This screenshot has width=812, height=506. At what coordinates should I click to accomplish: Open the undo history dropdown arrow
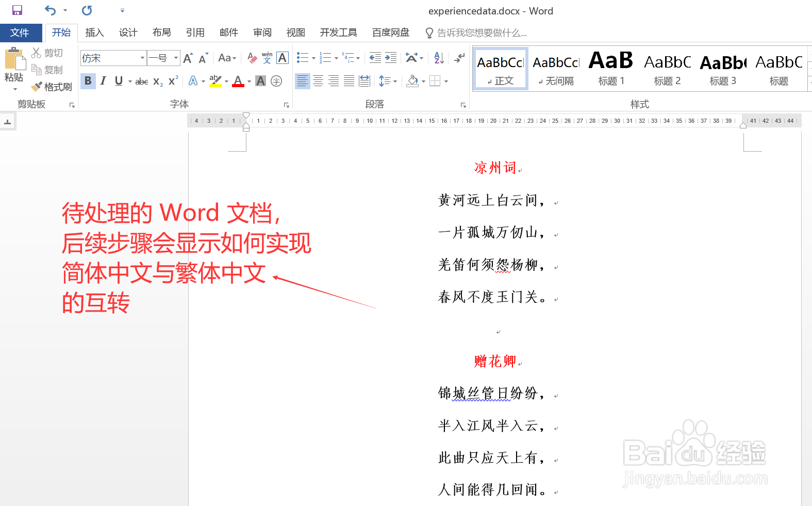coord(65,10)
